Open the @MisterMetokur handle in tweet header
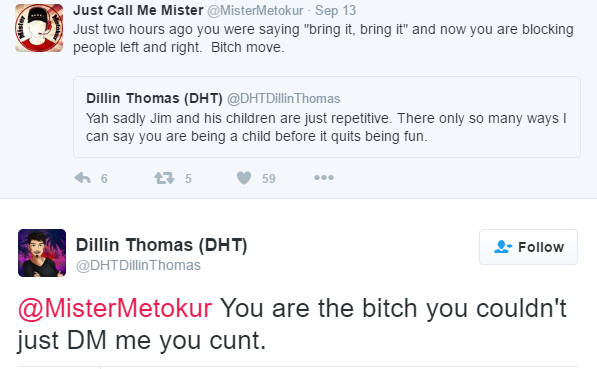The height and width of the screenshot is (369, 597). coord(255,10)
